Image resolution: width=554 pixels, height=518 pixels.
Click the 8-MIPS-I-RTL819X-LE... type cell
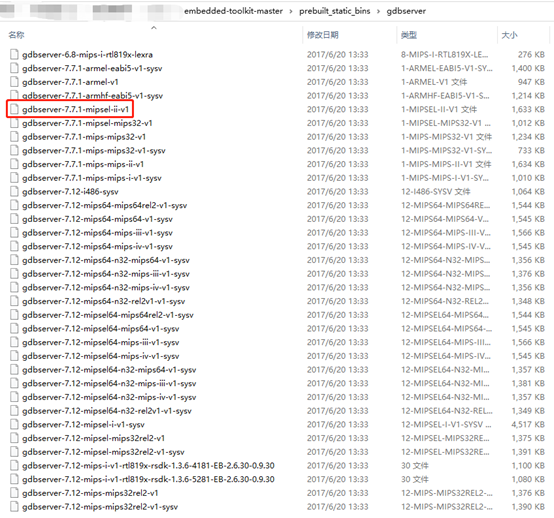(x=444, y=54)
